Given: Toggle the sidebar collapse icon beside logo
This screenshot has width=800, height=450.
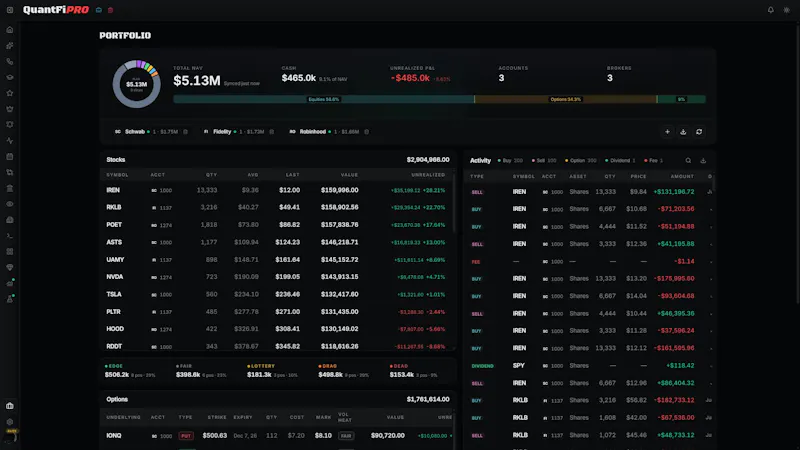Looking at the screenshot, I should 10,10.
